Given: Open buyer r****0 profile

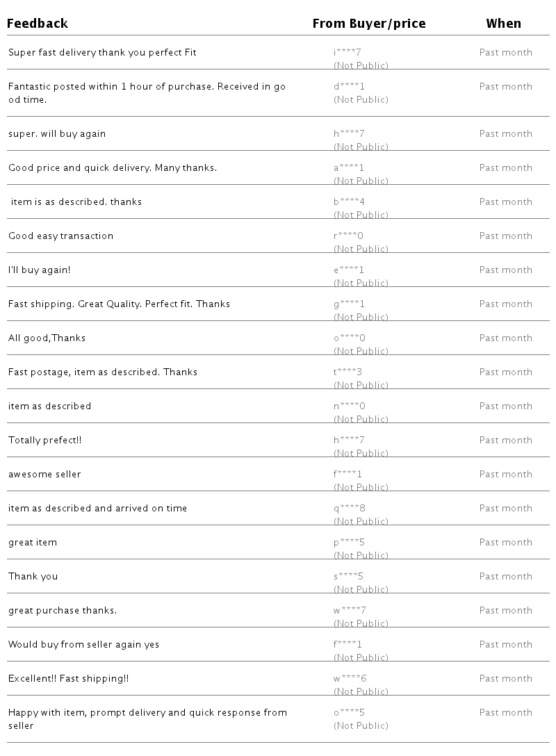Looking at the screenshot, I should 349,236.
